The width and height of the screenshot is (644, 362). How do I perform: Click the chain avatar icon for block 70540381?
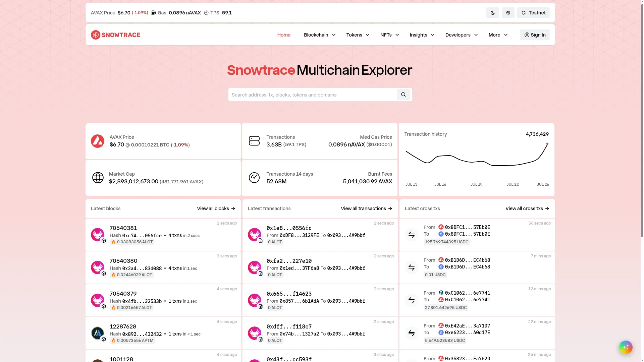pyautogui.click(x=98, y=235)
